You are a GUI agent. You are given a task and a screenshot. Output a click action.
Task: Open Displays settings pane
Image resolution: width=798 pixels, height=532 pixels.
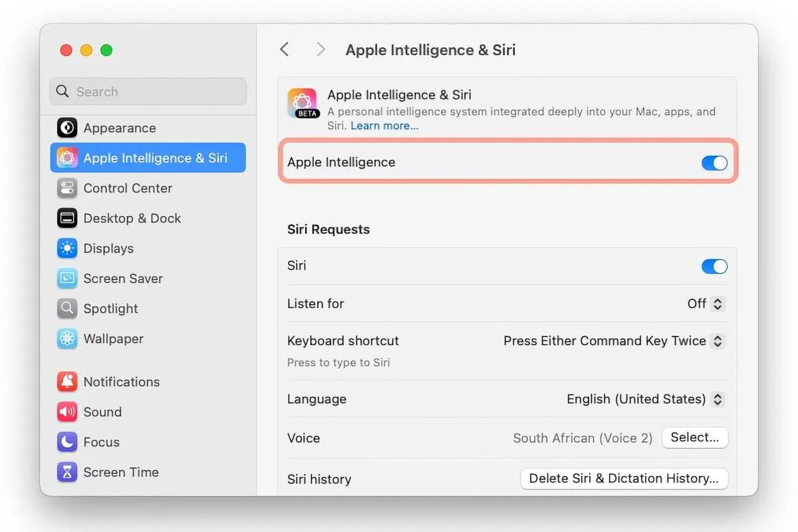coord(148,248)
